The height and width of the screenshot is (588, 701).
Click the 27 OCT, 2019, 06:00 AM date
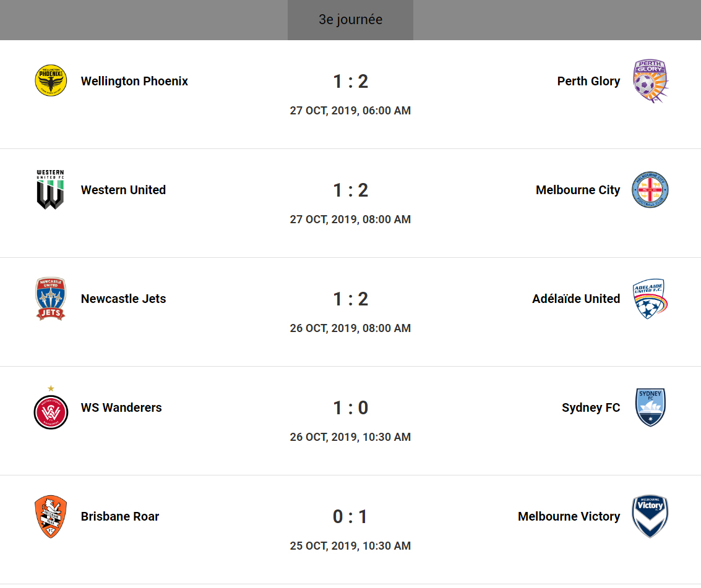(x=350, y=111)
